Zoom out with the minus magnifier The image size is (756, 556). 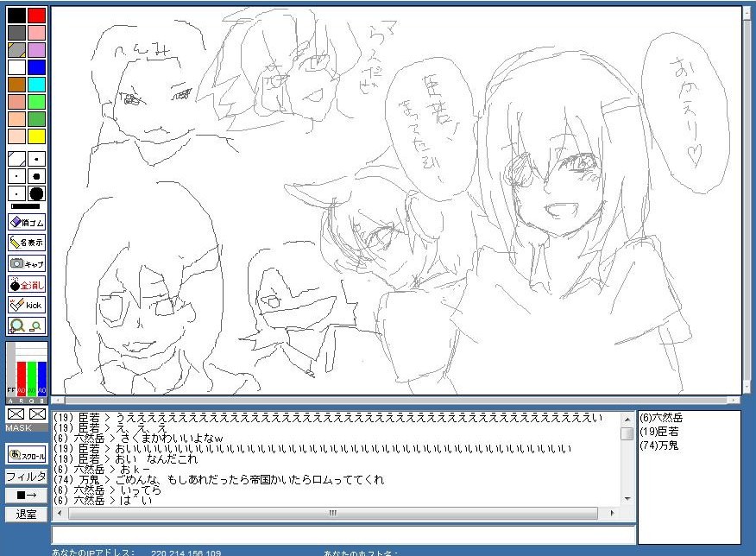pos(35,326)
